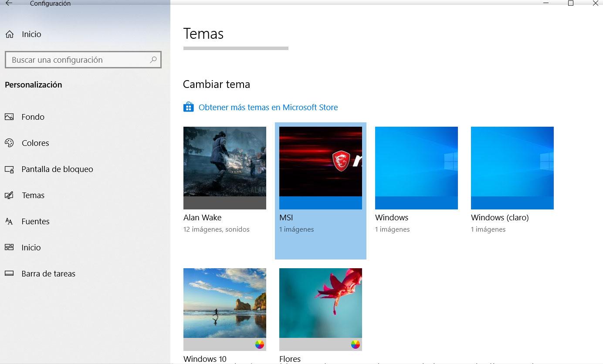603x364 pixels.
Task: Click the Microsoft Store bag icon
Action: tap(188, 107)
